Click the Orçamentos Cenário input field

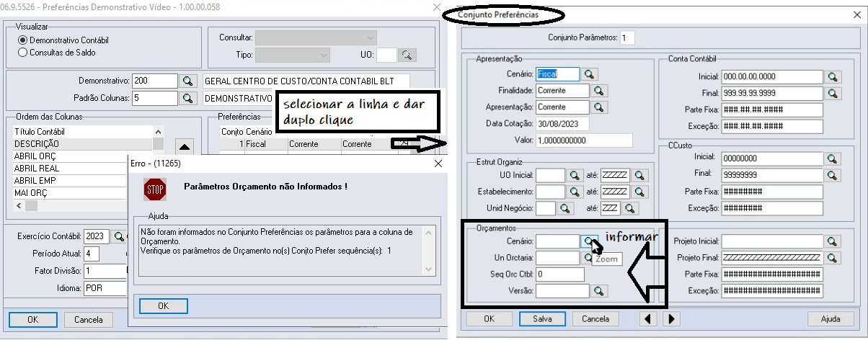click(557, 241)
